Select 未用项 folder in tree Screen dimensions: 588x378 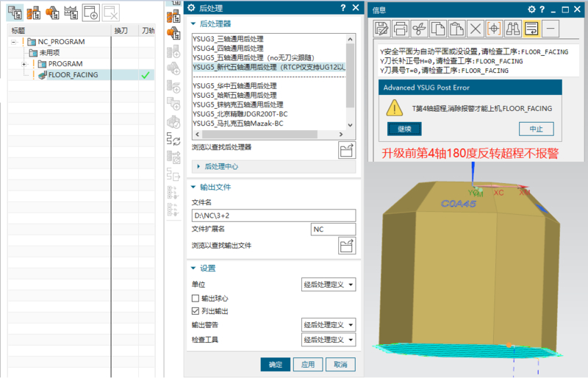tap(49, 53)
